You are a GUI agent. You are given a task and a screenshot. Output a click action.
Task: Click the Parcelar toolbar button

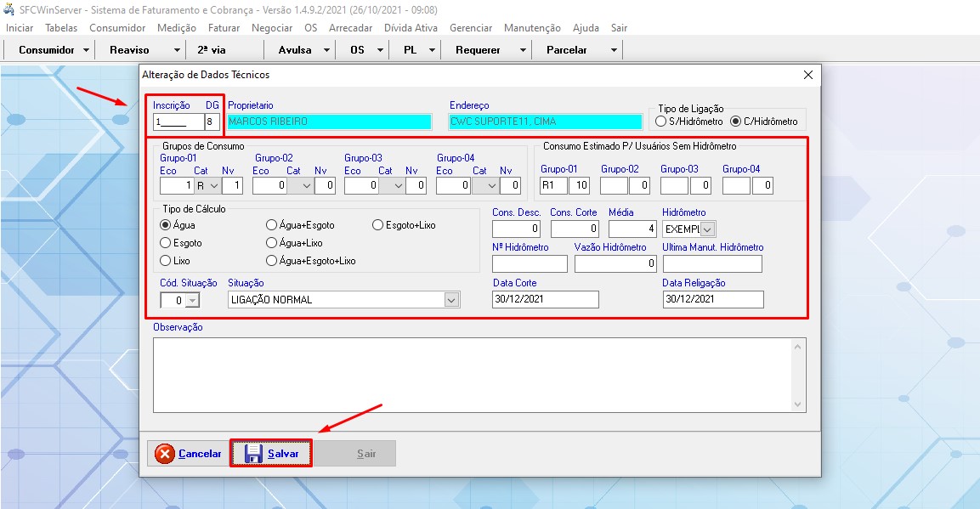coord(567,50)
